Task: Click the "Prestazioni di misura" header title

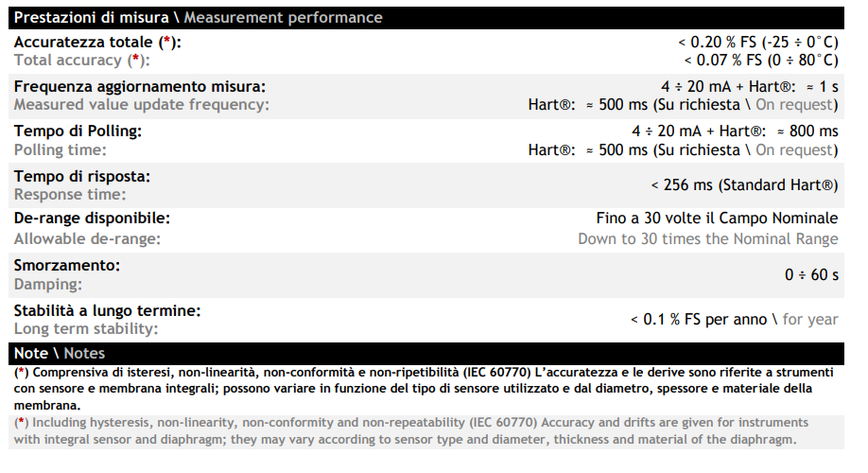Action: point(93,18)
